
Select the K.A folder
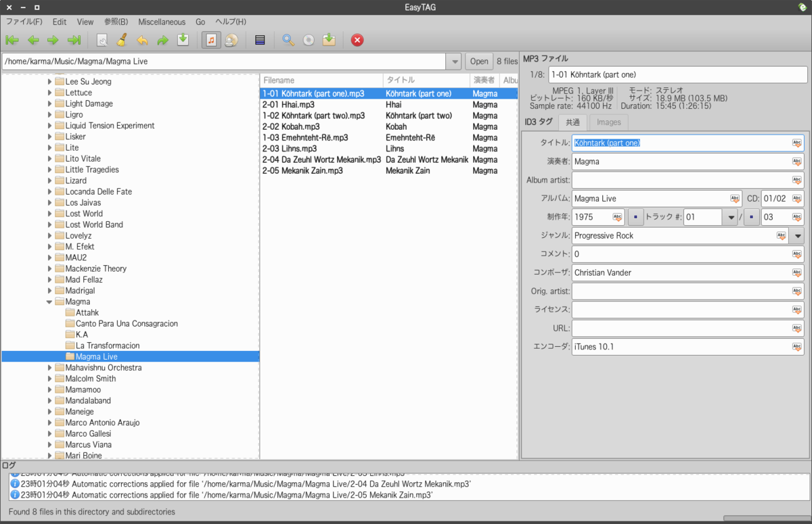click(82, 335)
